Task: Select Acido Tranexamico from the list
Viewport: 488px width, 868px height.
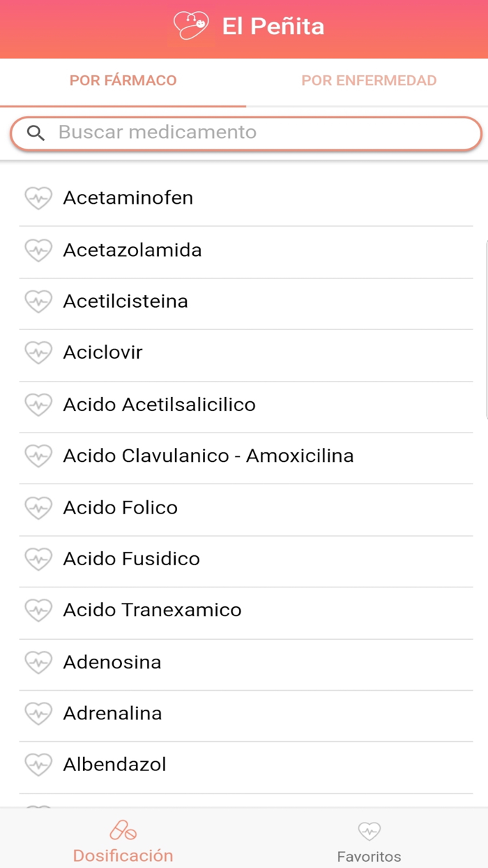Action: [152, 611]
